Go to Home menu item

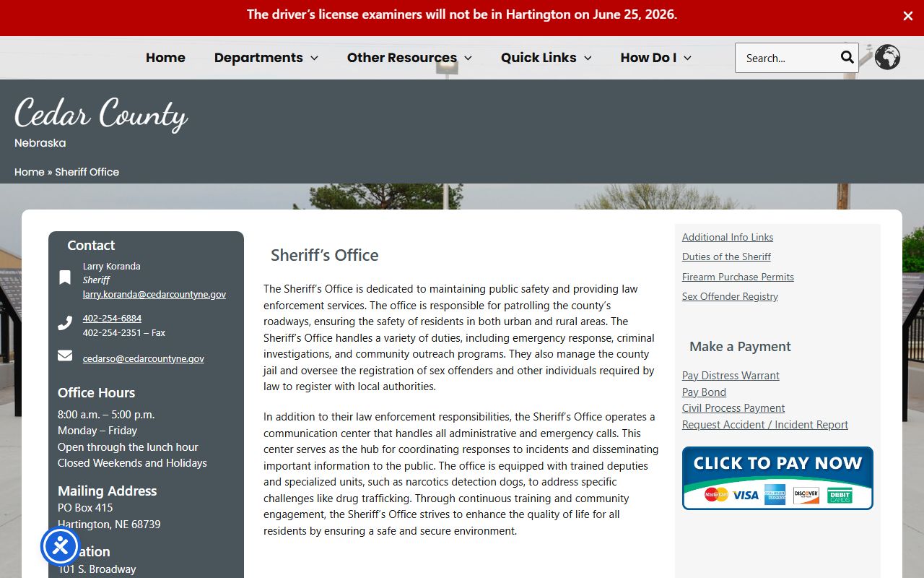[x=165, y=58]
